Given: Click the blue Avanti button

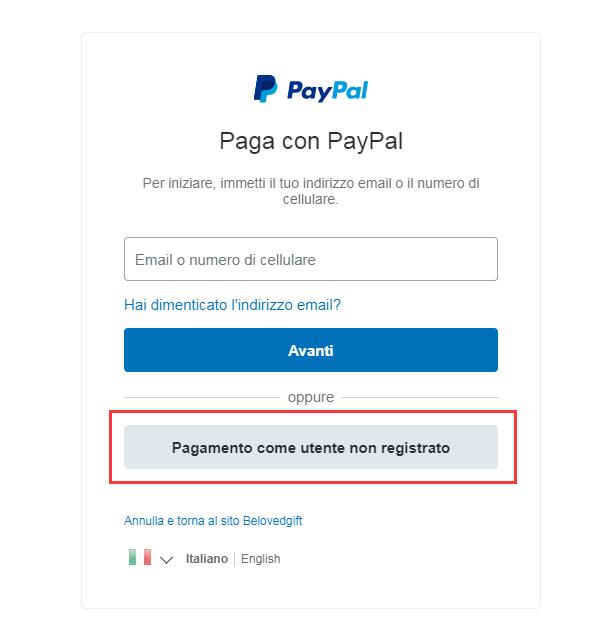Looking at the screenshot, I should coord(311,350).
